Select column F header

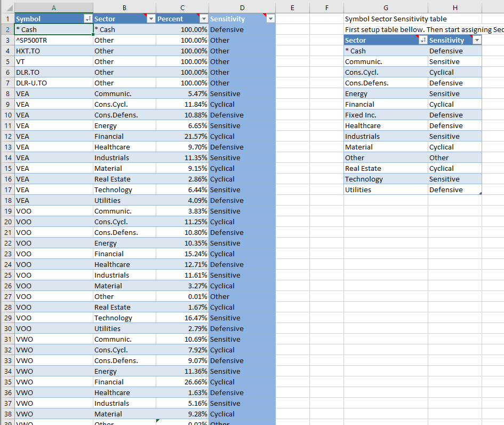point(326,7)
